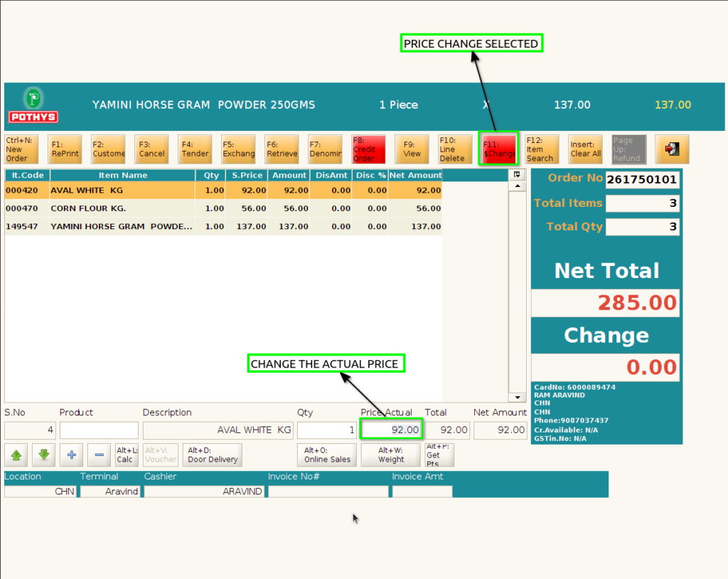Image resolution: width=728 pixels, height=579 pixels.
Task: Select the CORN FLOUR KG. row
Action: (223, 208)
